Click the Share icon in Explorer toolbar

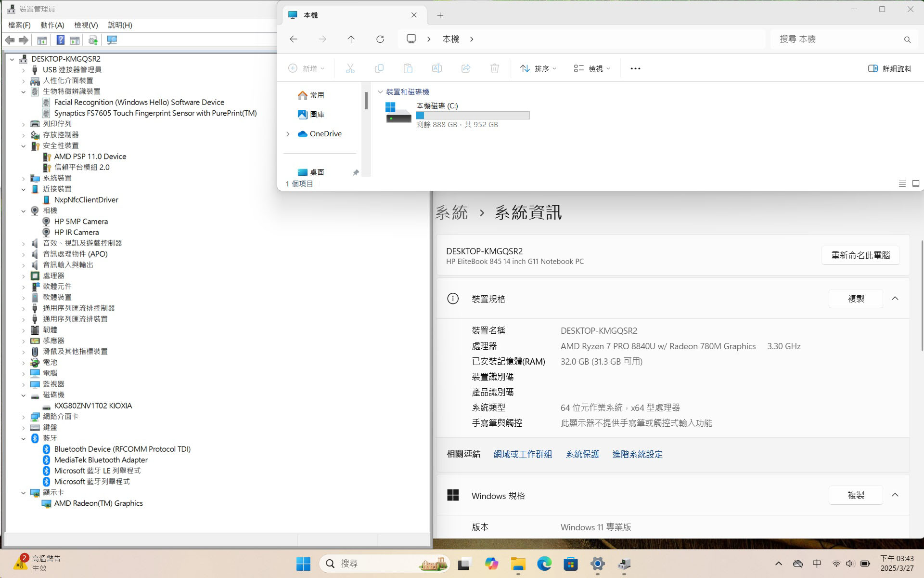coord(466,68)
